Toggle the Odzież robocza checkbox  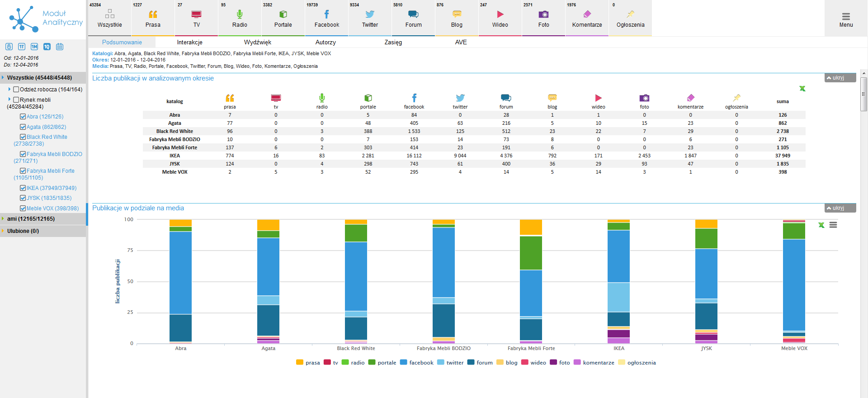click(16, 90)
